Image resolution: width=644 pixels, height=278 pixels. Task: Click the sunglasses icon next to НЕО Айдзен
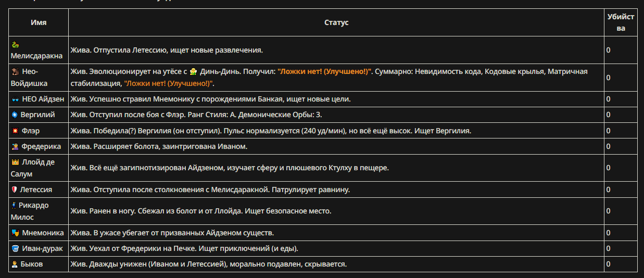point(15,99)
